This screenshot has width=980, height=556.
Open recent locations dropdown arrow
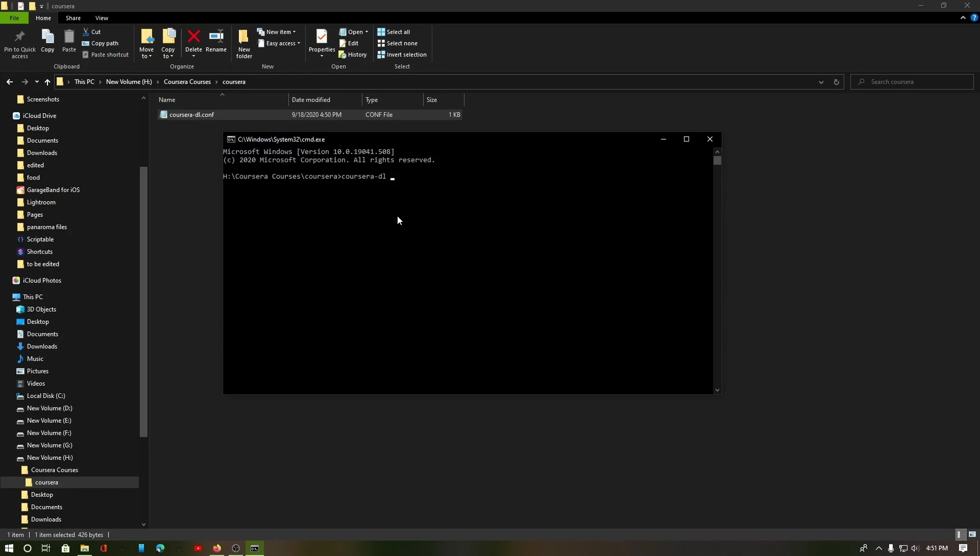37,82
